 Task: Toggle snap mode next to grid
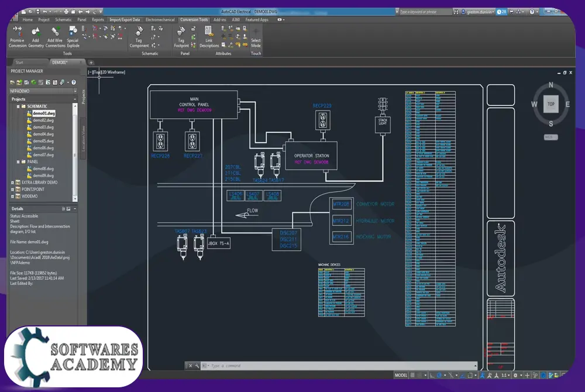click(419, 375)
